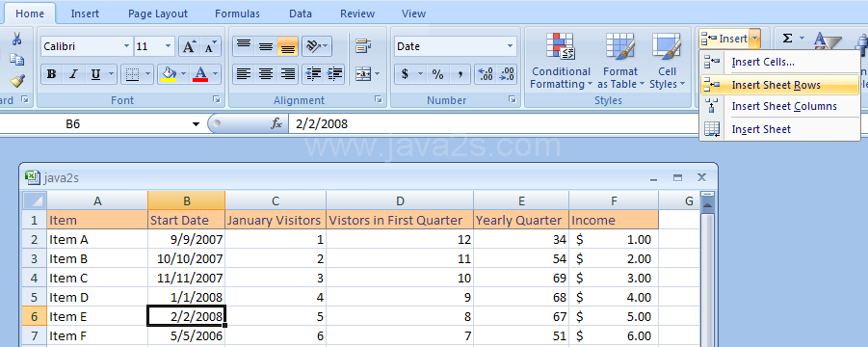Viewport: 868px width, 347px height.
Task: Toggle Underline formatting
Action: [95, 74]
